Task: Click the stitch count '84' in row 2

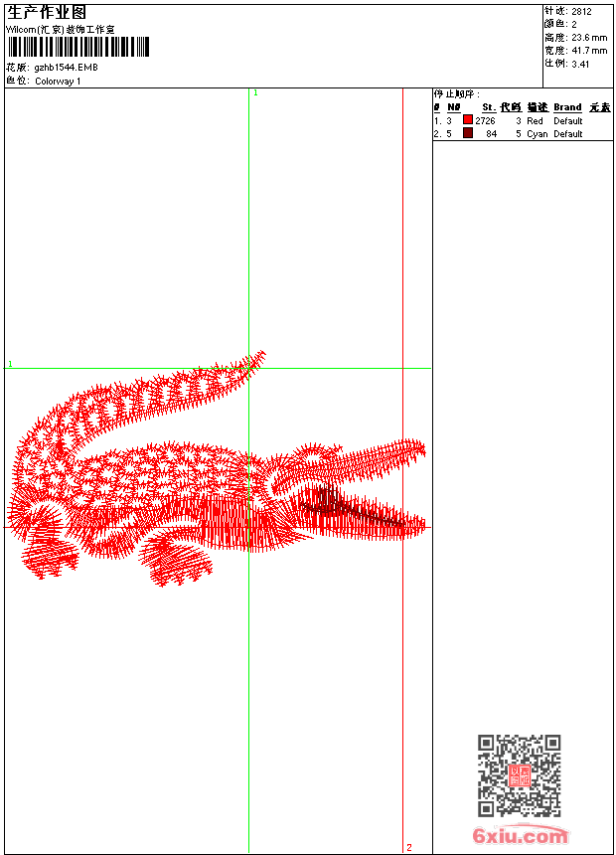Action: tap(491, 134)
